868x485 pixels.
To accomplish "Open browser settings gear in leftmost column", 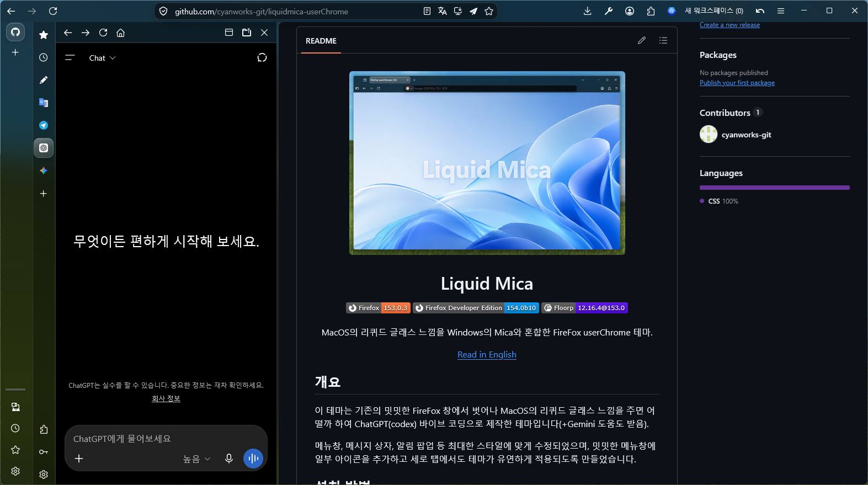I will [x=15, y=471].
